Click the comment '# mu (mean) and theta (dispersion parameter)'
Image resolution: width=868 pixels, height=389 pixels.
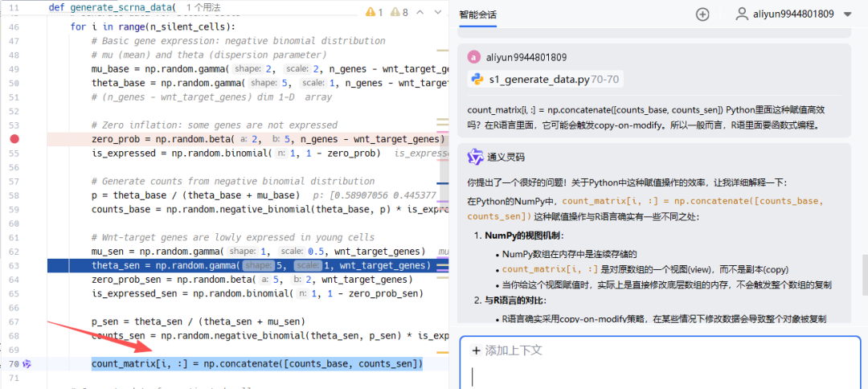coord(209,55)
